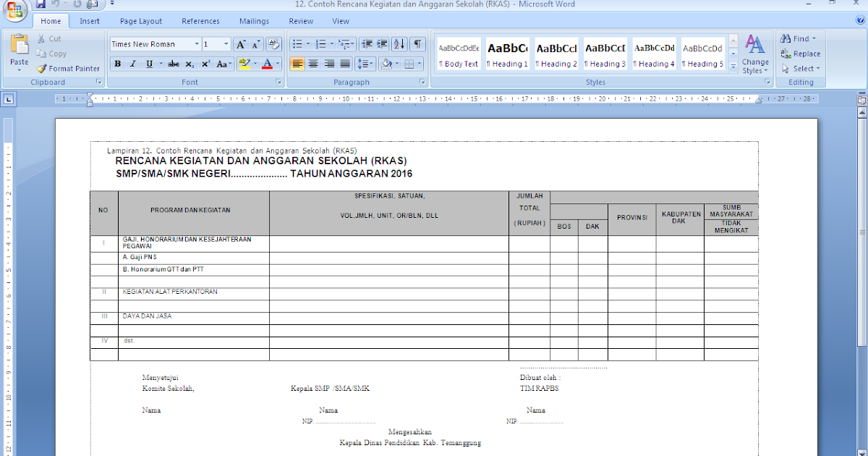Click the Clear Formatting icon
868x456 pixels.
coord(273,43)
